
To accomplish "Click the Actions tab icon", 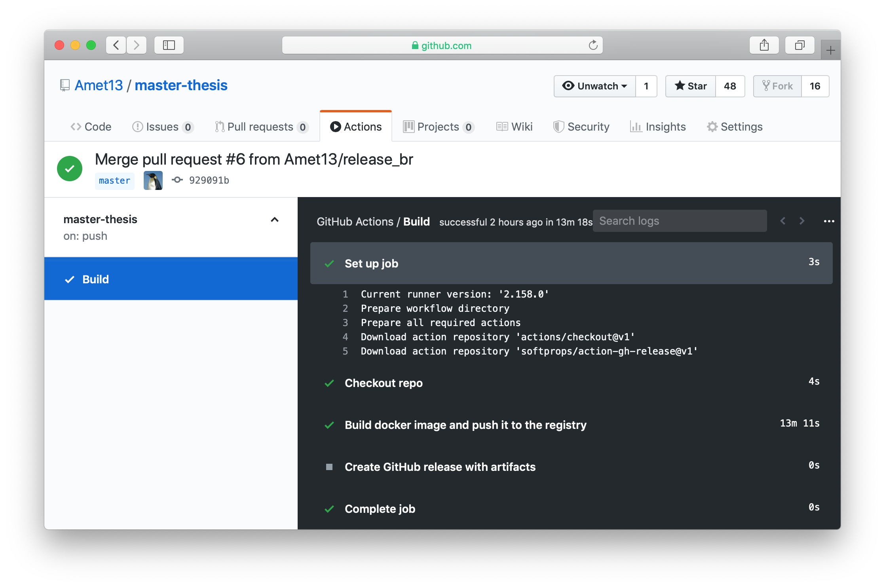I will pos(336,126).
